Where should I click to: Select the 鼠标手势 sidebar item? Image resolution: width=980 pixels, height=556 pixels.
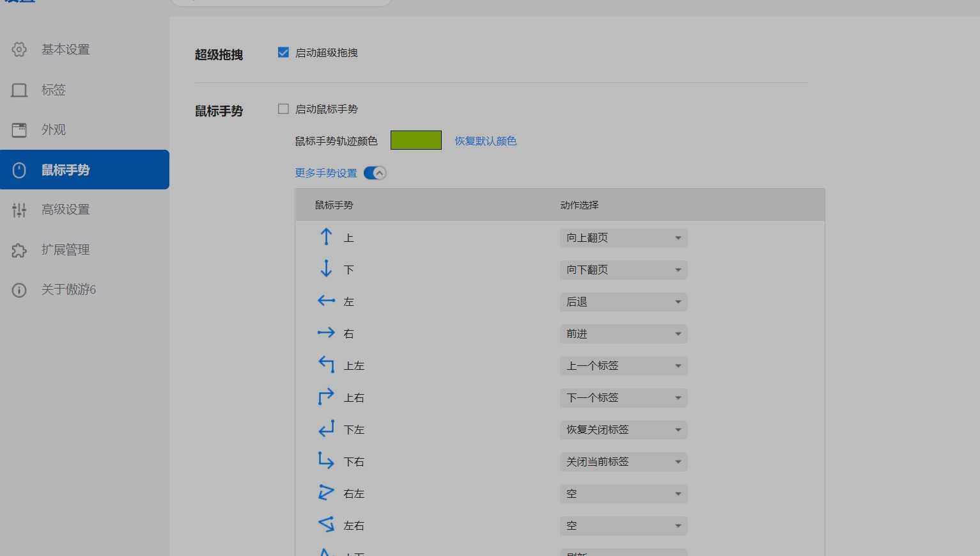[84, 170]
